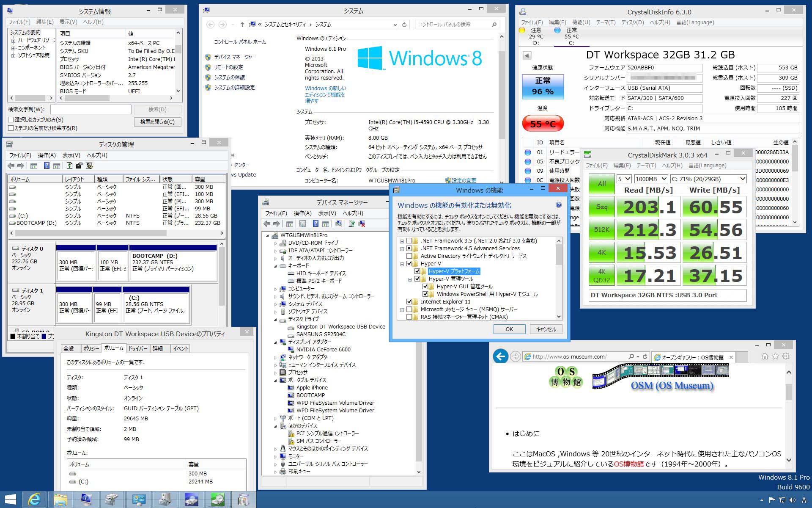Click the IE favorites star icon

coord(775,356)
